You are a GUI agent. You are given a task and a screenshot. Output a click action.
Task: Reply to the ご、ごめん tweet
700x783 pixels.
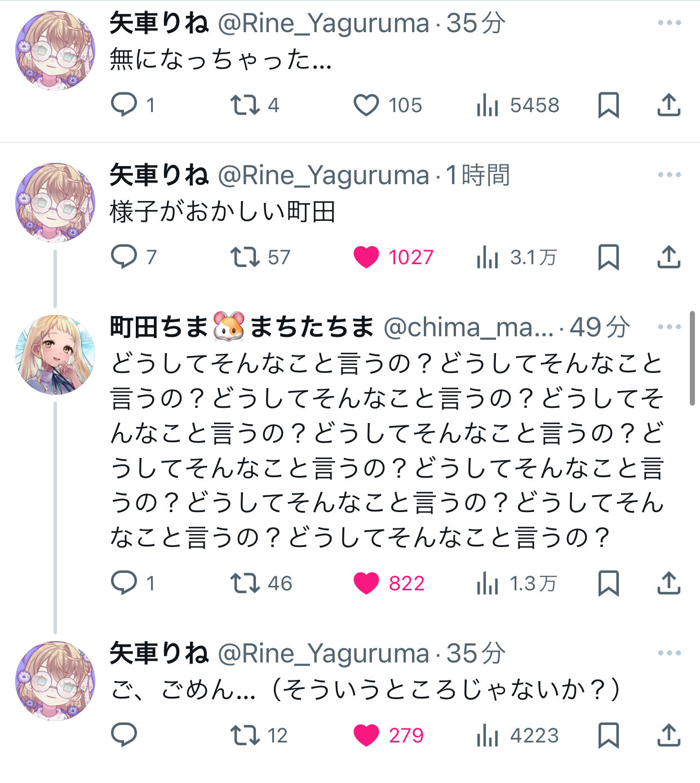pyautogui.click(x=124, y=735)
